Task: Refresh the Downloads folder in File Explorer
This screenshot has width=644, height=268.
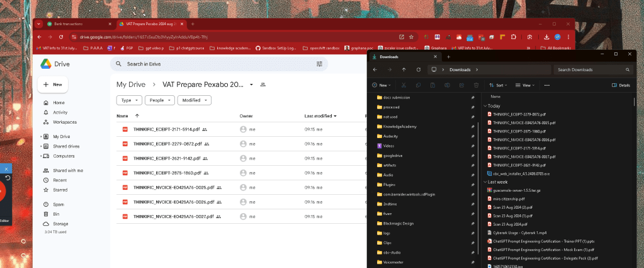Action: [419, 69]
